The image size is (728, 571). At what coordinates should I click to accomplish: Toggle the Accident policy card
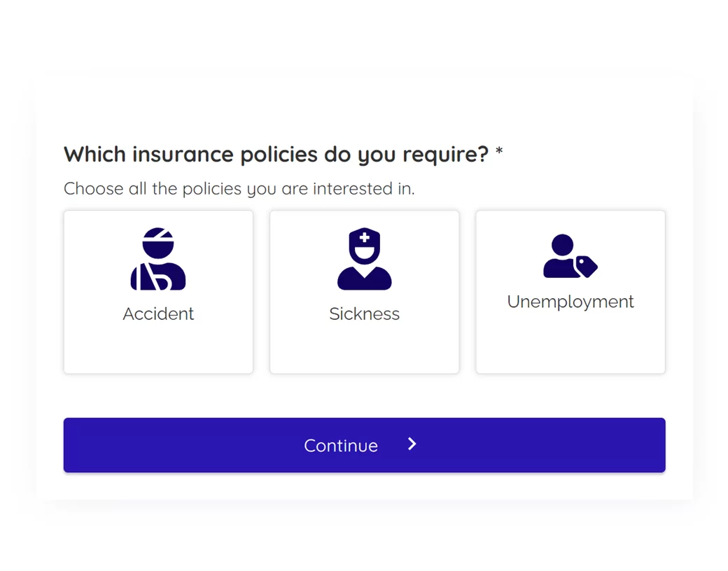click(x=158, y=343)
